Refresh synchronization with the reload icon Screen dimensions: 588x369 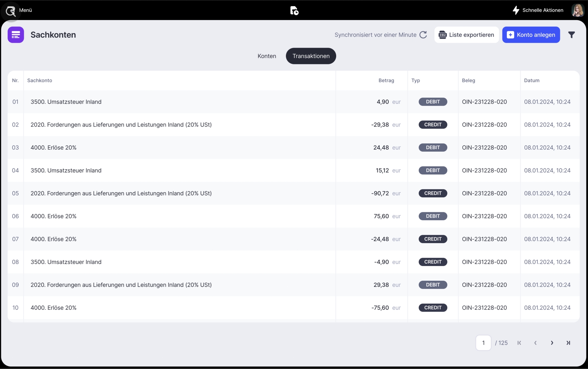423,35
